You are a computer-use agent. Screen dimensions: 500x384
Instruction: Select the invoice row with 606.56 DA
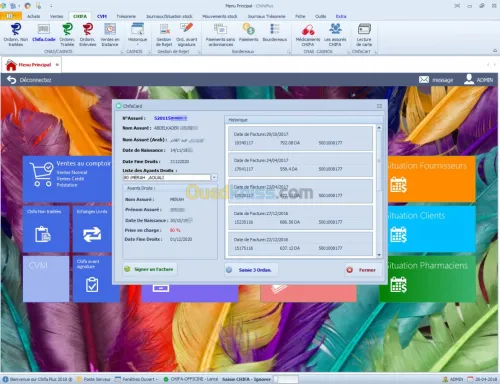300,218
